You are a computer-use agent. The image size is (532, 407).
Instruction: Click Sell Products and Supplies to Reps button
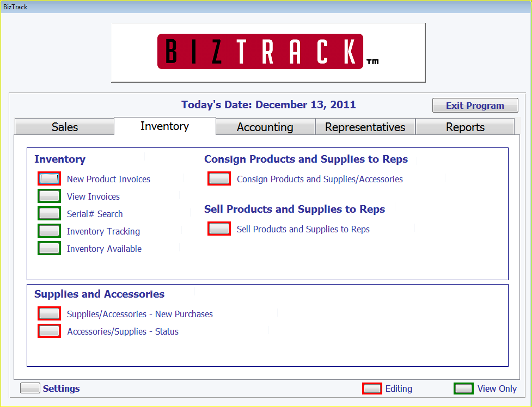pos(219,229)
